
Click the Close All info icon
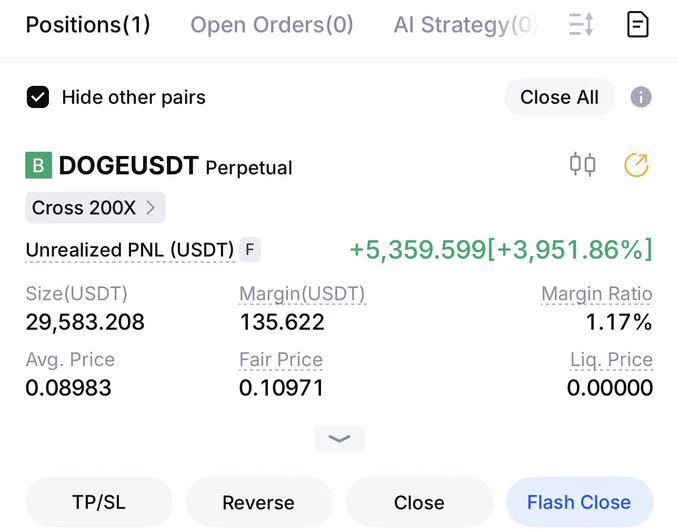click(x=641, y=97)
